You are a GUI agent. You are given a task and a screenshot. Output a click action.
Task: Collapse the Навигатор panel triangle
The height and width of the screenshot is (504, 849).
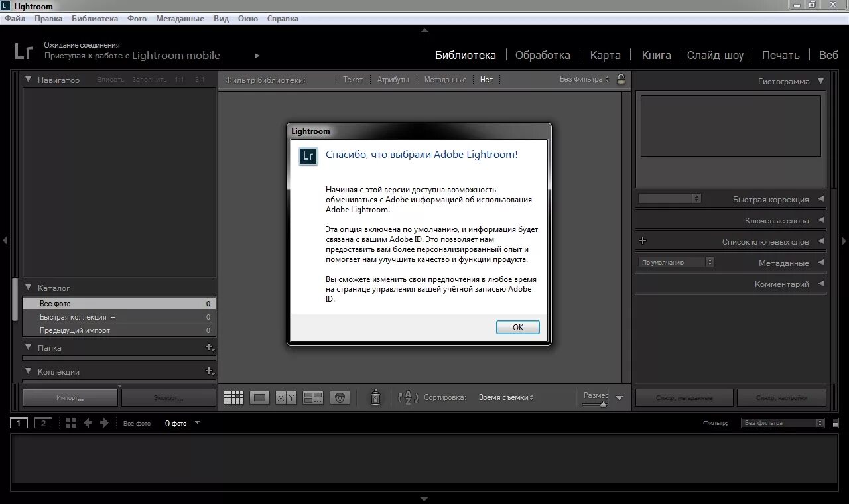tap(29, 80)
